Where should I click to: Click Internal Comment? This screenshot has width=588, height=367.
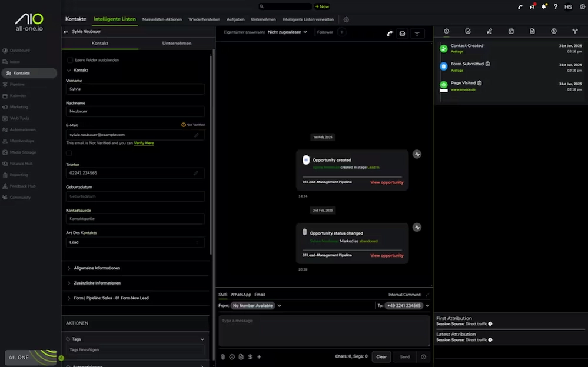coord(404,295)
